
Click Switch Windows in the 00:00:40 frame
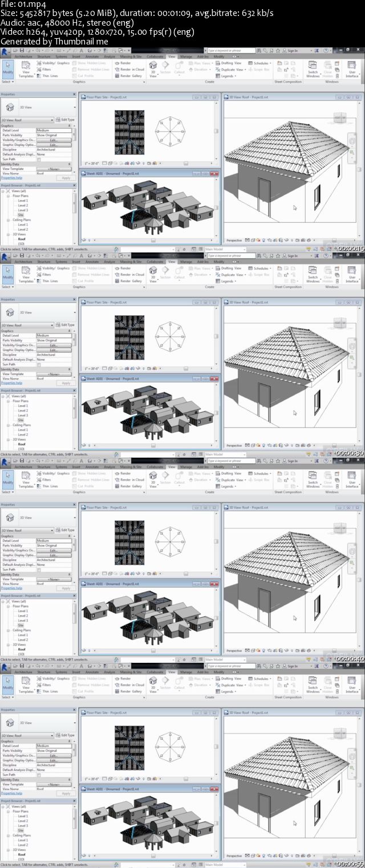point(313,480)
